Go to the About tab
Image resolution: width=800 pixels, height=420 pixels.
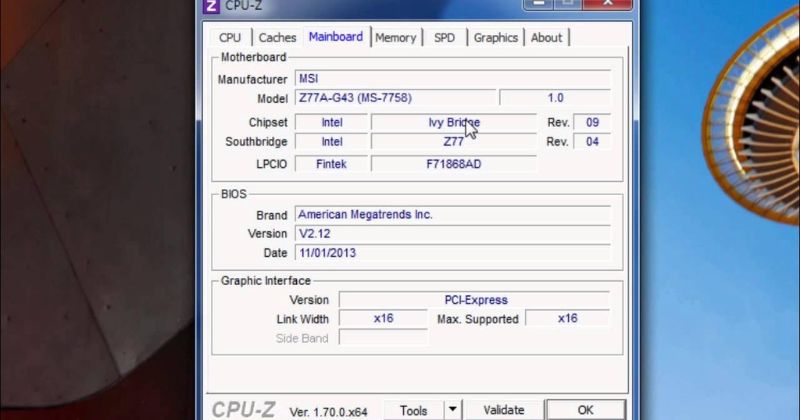coord(546,37)
